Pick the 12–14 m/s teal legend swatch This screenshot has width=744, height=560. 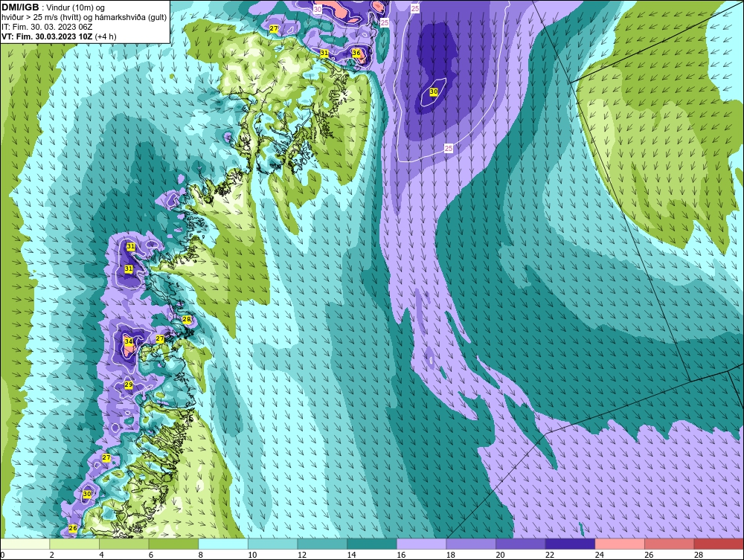pyautogui.click(x=322, y=544)
